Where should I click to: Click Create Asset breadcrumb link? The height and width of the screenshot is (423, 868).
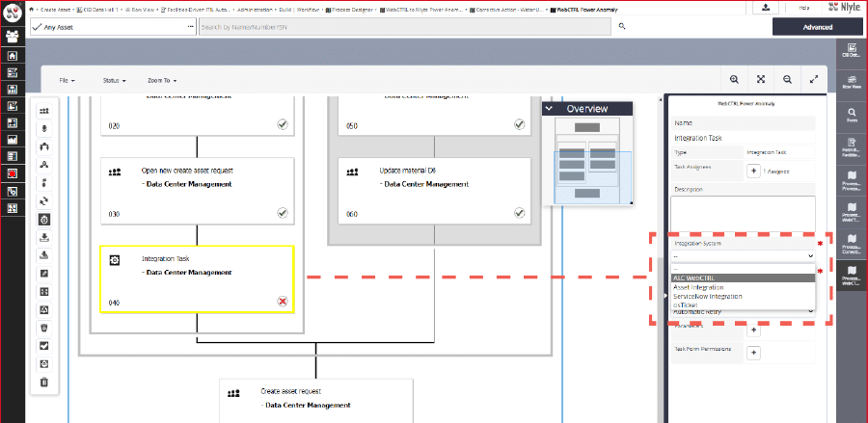[x=54, y=10]
